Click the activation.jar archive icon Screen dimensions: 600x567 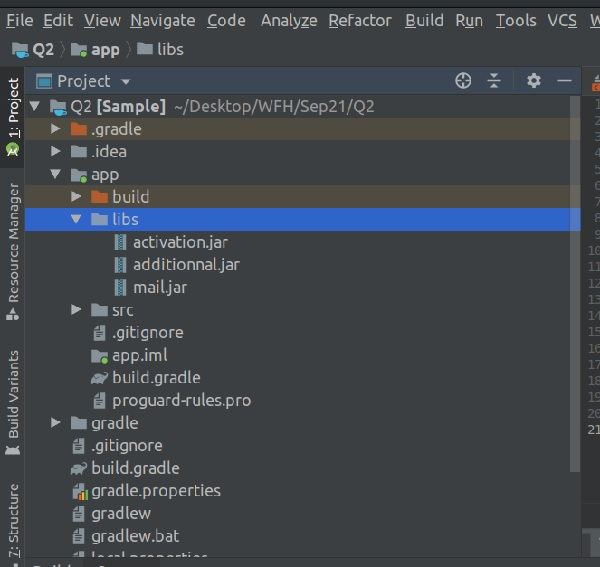[x=121, y=242]
